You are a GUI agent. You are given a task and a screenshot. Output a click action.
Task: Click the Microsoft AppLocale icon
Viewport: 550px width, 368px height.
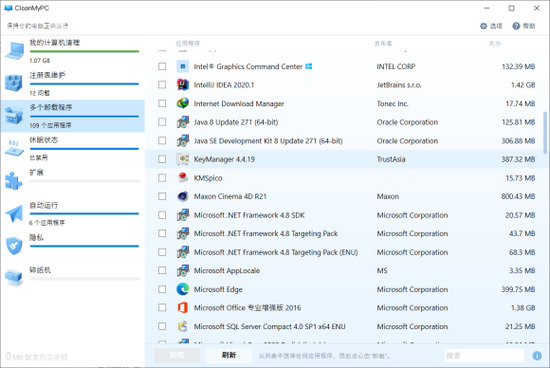coord(183,271)
